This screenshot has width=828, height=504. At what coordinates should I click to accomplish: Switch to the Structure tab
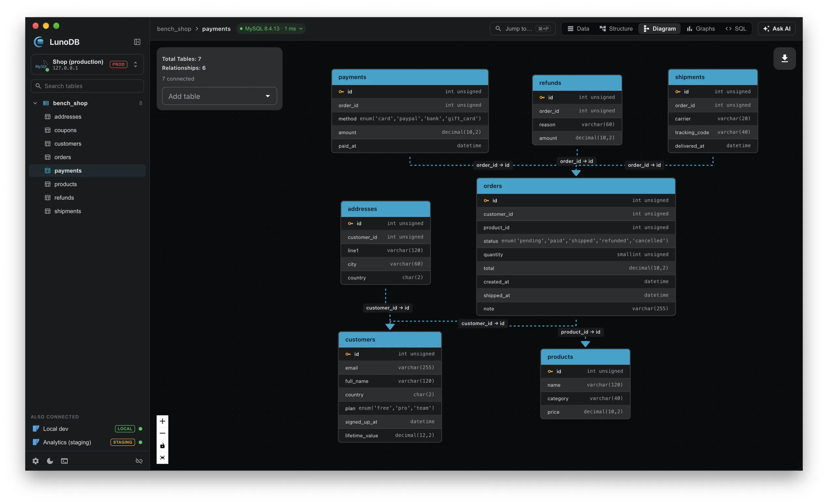(x=616, y=29)
